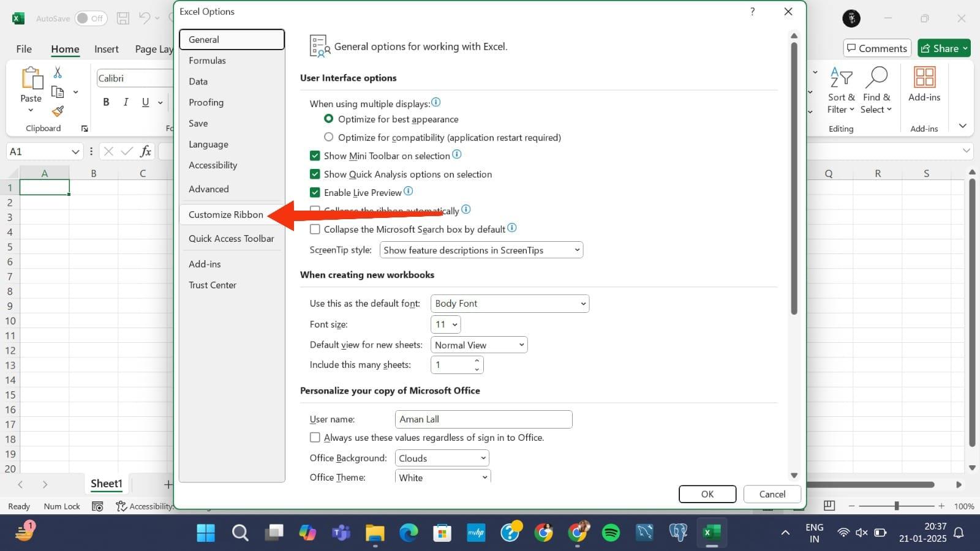Screen dimensions: 980x551
Task: Open File Explorer from the taskbar
Action: click(375, 533)
